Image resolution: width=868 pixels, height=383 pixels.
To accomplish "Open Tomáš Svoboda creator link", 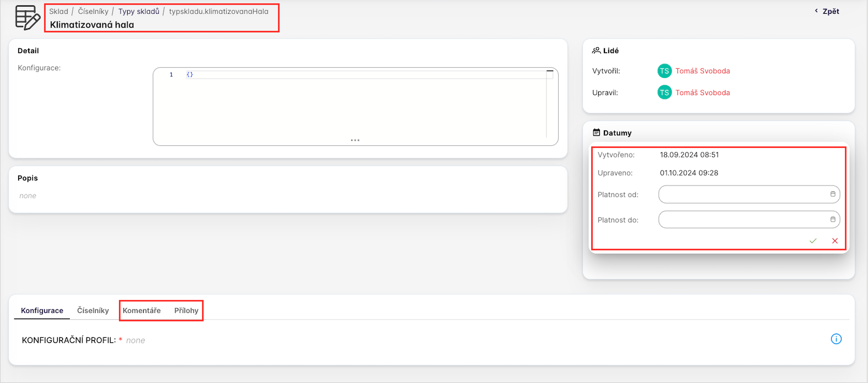I will 702,71.
